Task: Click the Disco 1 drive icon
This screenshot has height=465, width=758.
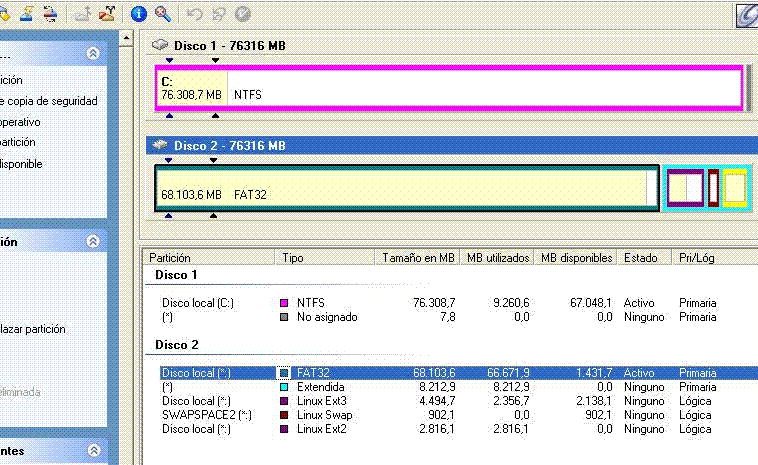Action: click(161, 45)
